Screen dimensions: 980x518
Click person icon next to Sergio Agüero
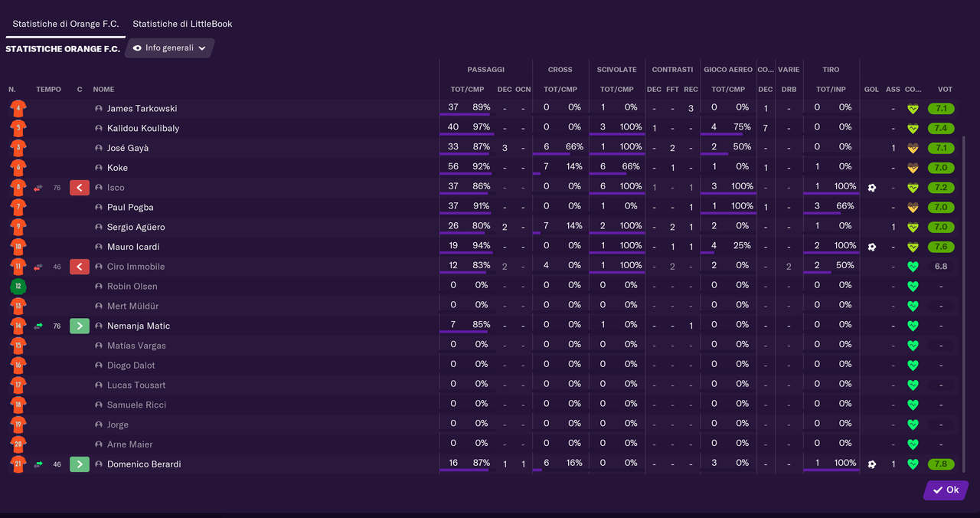[x=99, y=227]
